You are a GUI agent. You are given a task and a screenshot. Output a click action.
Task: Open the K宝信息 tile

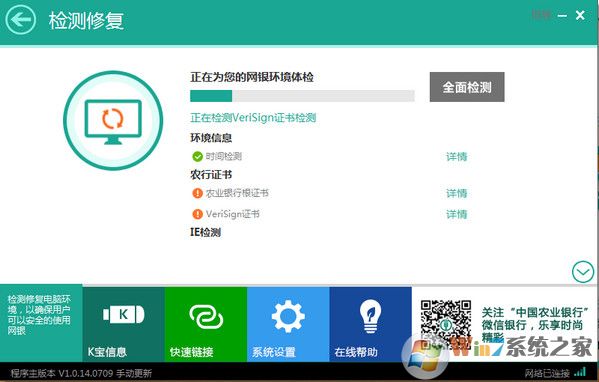click(x=123, y=324)
